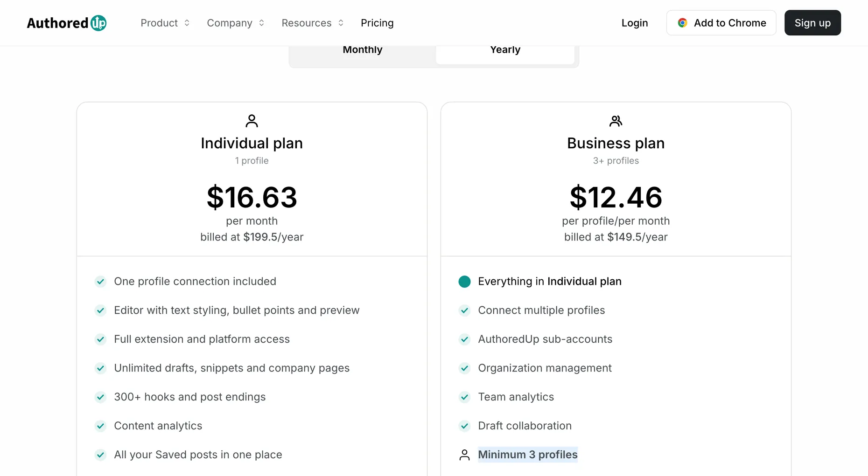
Task: Click checkmark beside All your Saved posts
Action: [x=100, y=455]
